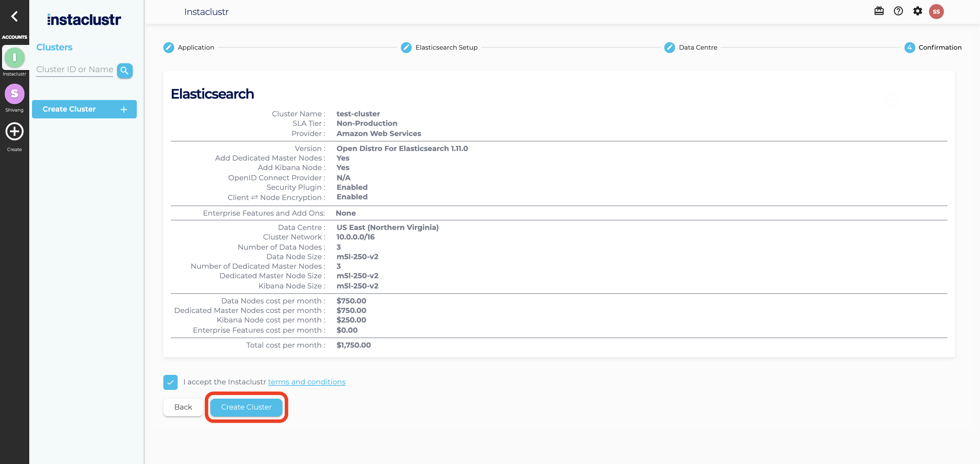Click the Back button
The height and width of the screenshot is (464, 980).
pos(182,407)
